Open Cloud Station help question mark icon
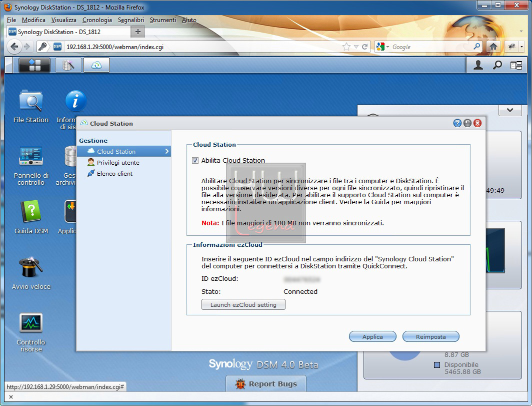The height and width of the screenshot is (406, 532). [457, 123]
